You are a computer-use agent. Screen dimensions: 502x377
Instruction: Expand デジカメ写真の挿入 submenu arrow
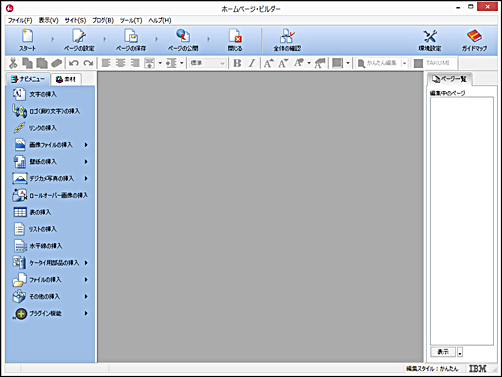pyautogui.click(x=86, y=178)
